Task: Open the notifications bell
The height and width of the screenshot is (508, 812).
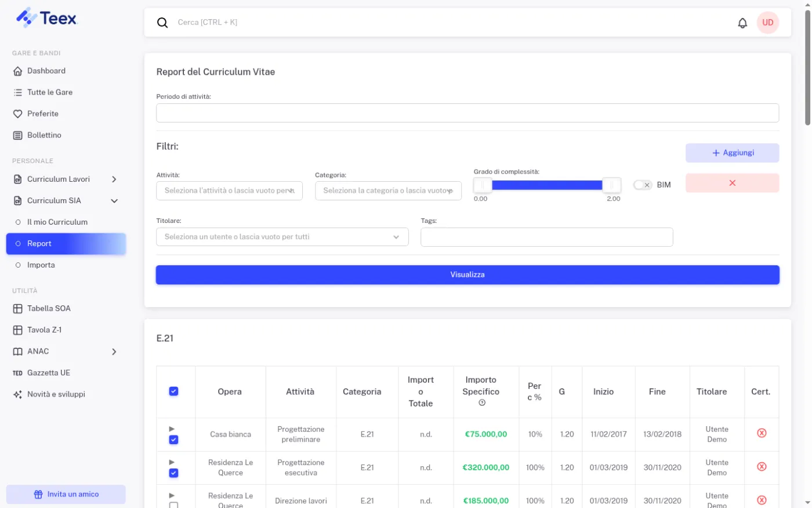Action: [742, 23]
